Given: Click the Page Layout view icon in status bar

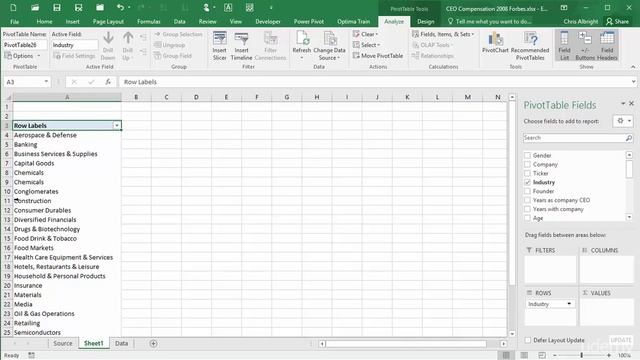Looking at the screenshot, I should [524, 356].
